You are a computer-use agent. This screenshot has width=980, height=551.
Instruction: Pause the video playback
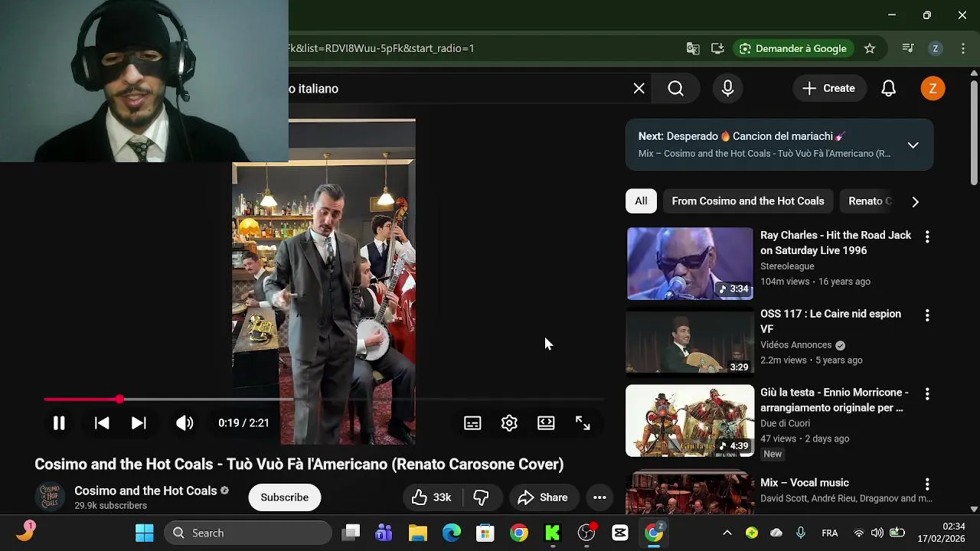(x=59, y=423)
